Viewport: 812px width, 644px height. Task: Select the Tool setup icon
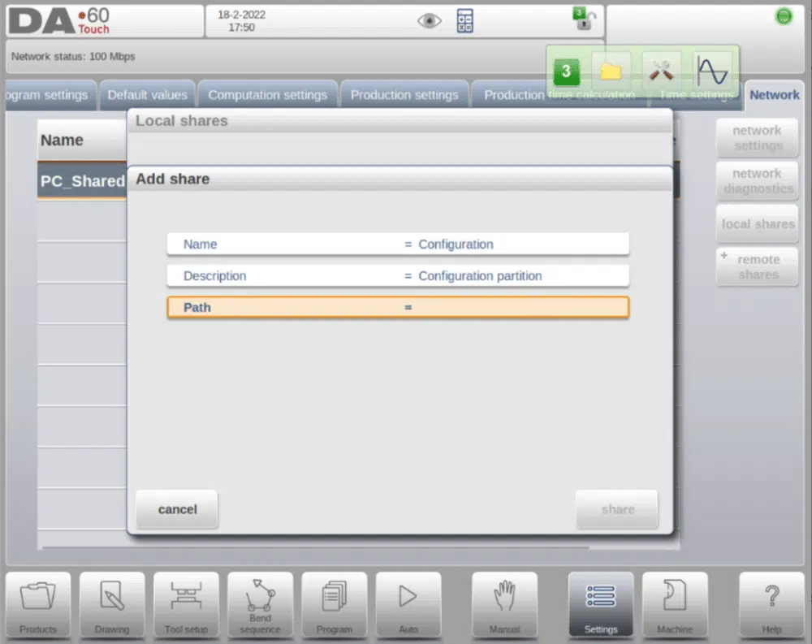[186, 604]
